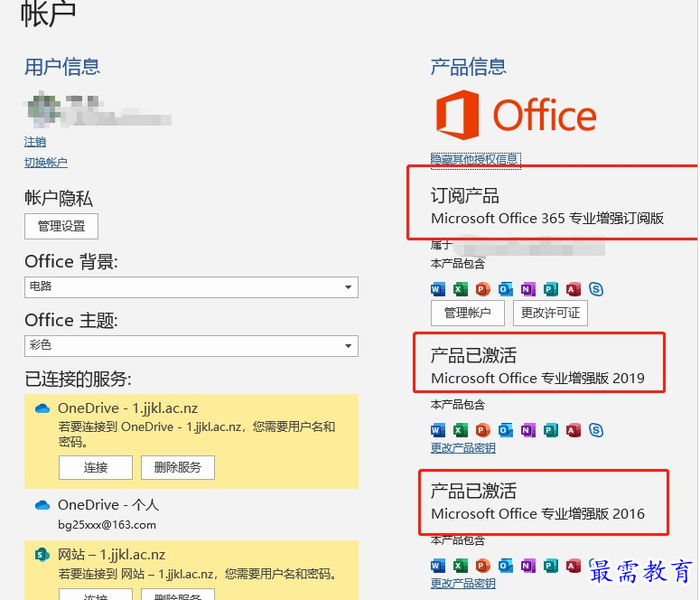Click the Microsoft Office 专业增强版 2019 text
The image size is (700, 600).
pos(538,379)
